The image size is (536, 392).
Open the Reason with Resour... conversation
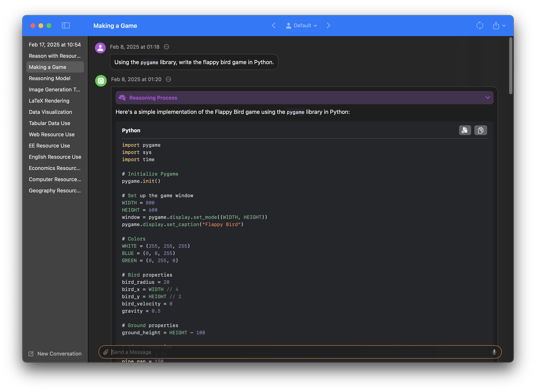pos(55,56)
